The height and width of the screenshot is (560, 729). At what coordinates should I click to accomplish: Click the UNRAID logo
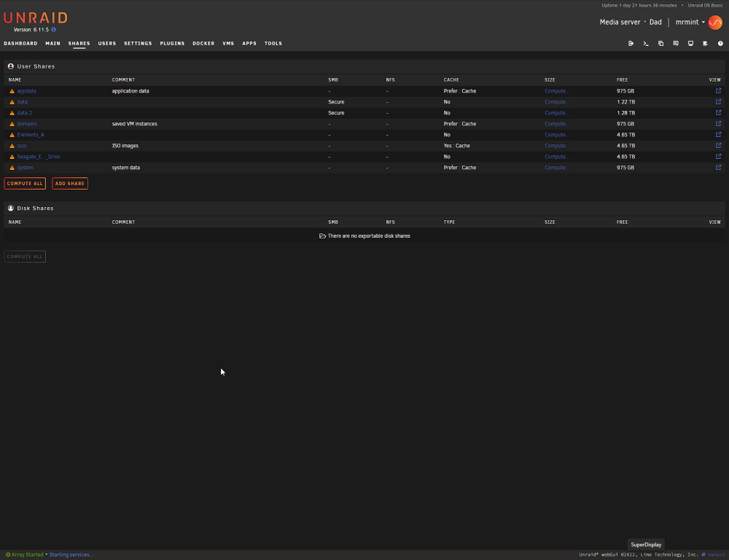(35, 18)
